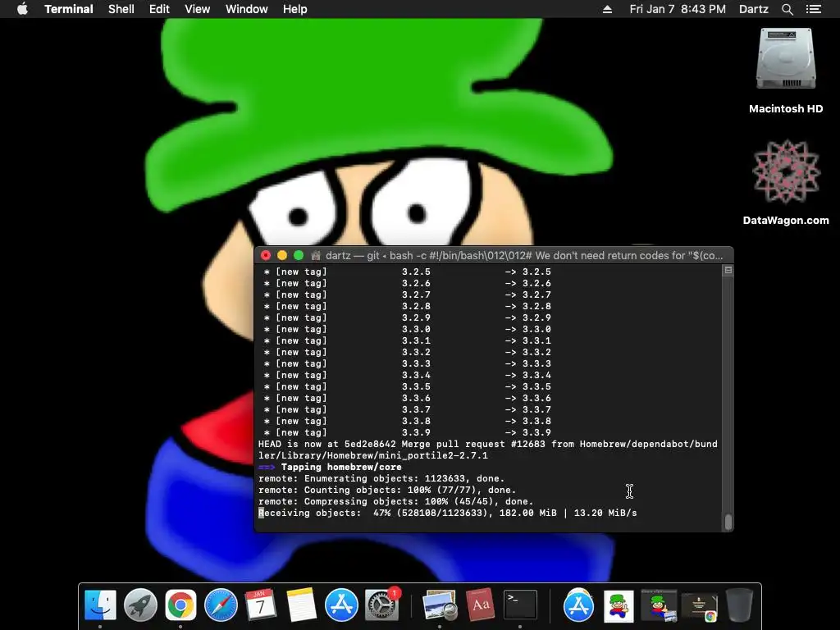Image resolution: width=840 pixels, height=630 pixels.
Task: Click the new tag 3.3.0 row
Action: (x=407, y=330)
